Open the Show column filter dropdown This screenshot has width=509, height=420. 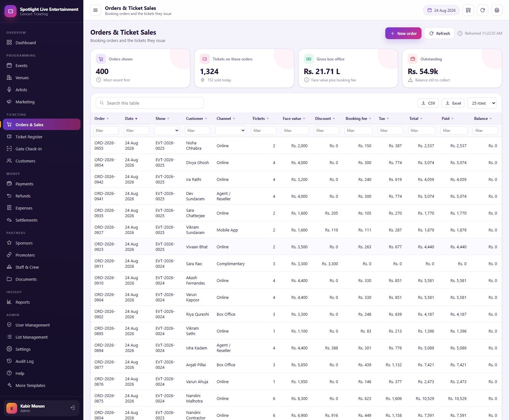coord(167,131)
